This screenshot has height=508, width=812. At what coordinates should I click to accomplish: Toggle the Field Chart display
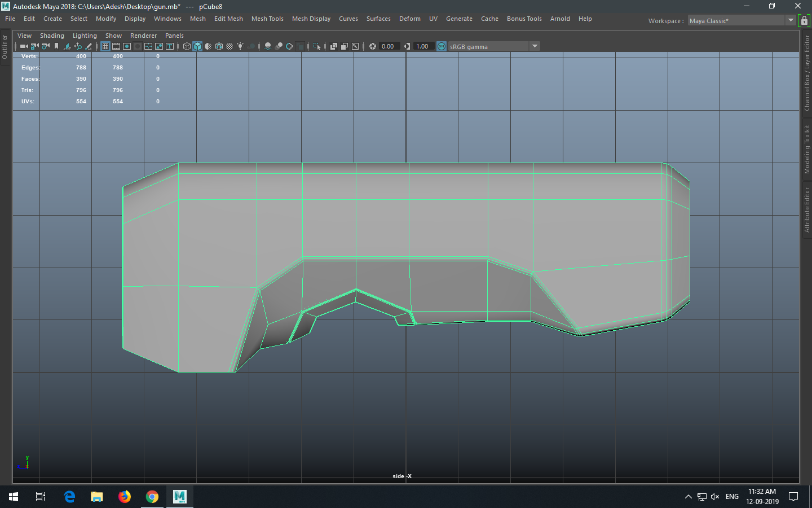148,46
